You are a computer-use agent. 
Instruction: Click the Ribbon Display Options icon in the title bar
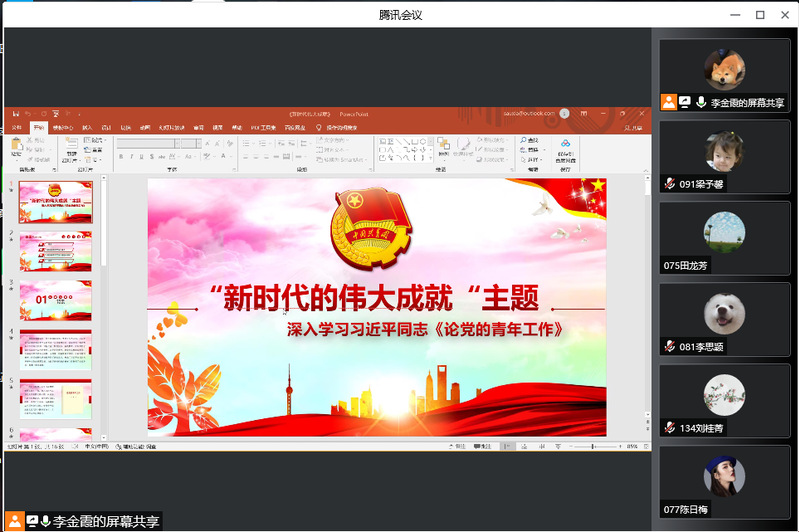coord(584,113)
